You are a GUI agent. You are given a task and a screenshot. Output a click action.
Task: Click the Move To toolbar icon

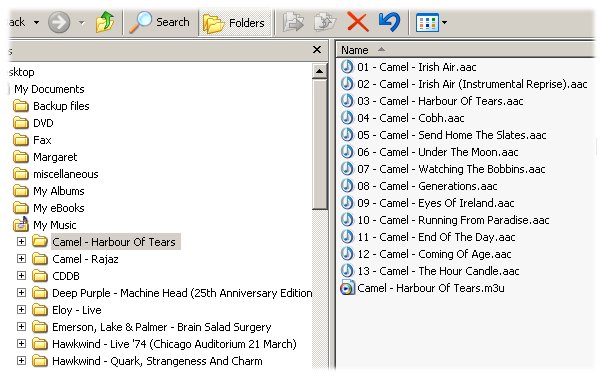[293, 22]
